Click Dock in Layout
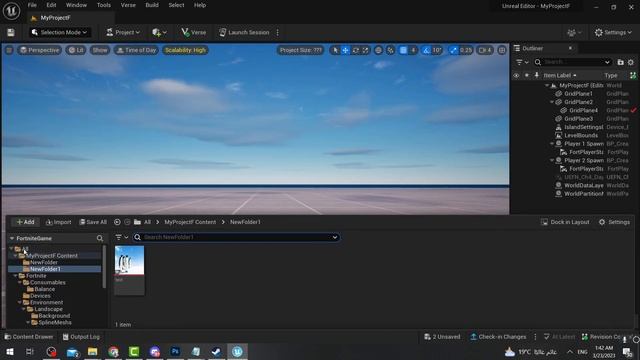 tap(565, 222)
